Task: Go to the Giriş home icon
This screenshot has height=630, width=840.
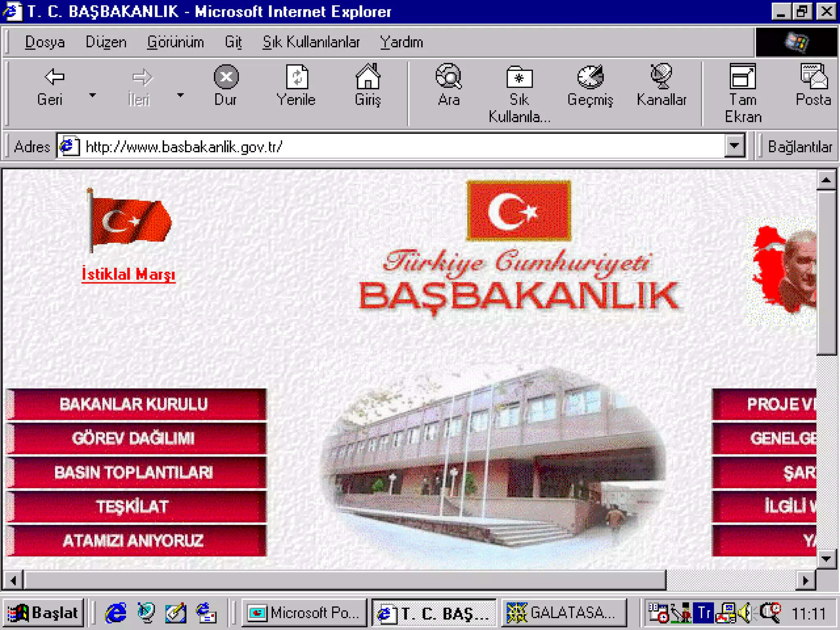Action: (367, 77)
